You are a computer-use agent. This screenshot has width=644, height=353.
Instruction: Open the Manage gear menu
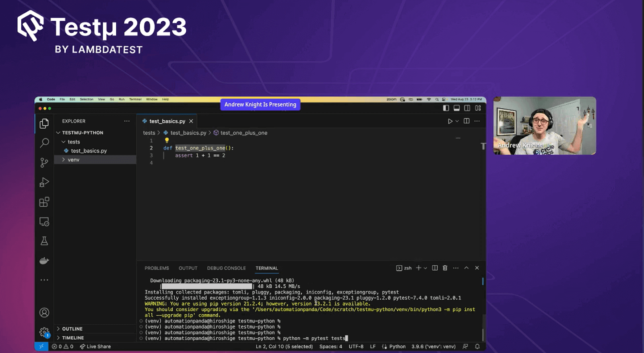click(x=44, y=332)
